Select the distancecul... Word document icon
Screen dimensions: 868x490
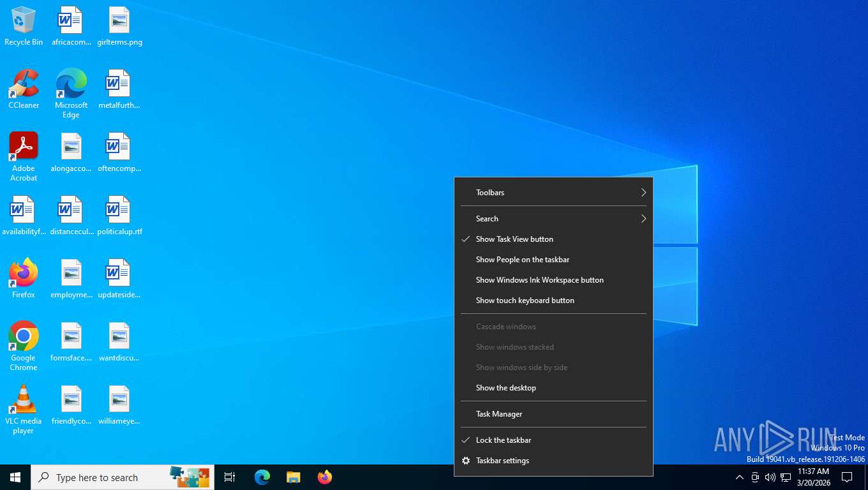pos(71,216)
